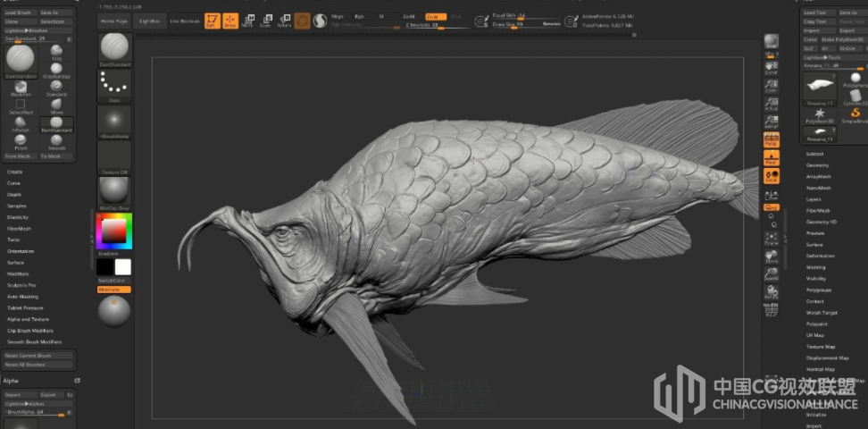The image size is (868, 429).
Task: Expand the Geometry section
Action: (x=818, y=165)
